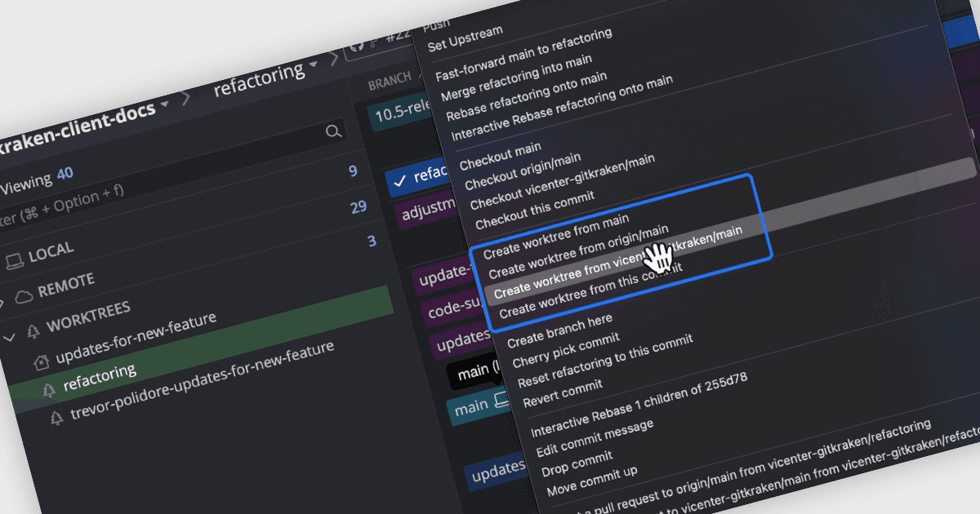Viewport: 980px width, 514px height.
Task: Choose Move commit up
Action: click(x=591, y=481)
